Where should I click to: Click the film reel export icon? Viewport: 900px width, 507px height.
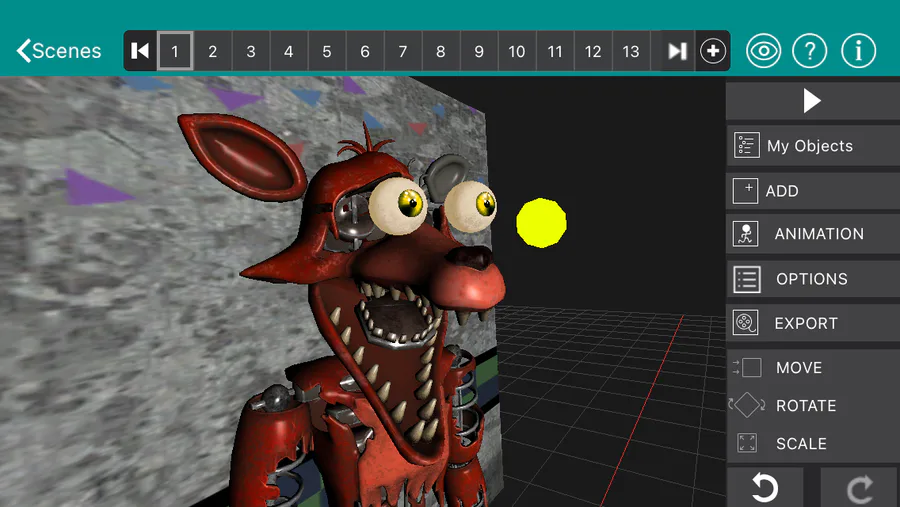pyautogui.click(x=746, y=323)
